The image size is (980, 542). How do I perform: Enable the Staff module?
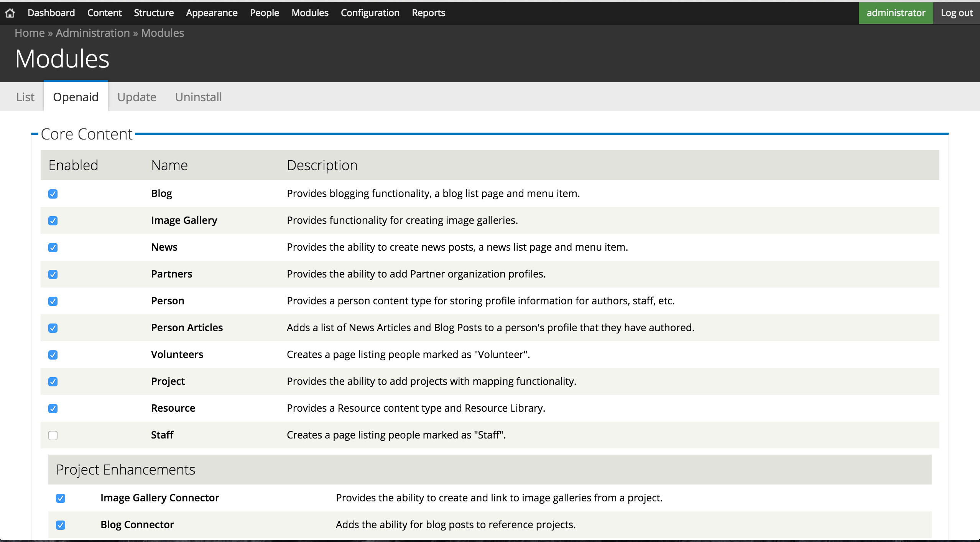tap(53, 435)
